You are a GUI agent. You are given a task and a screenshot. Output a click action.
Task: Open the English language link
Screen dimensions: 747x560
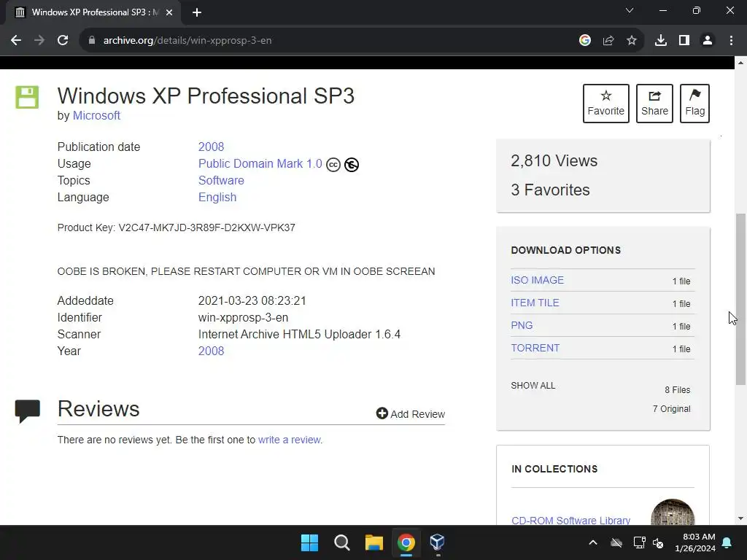(x=217, y=197)
